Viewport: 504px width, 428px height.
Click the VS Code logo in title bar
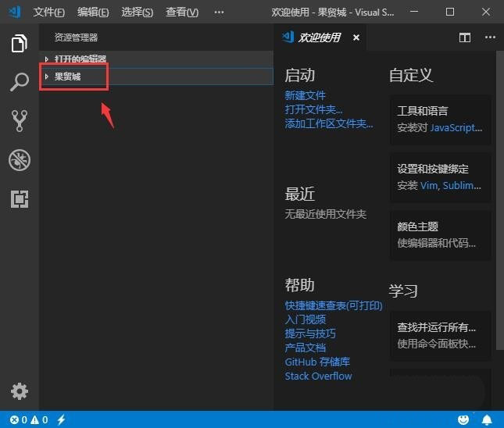(15, 12)
